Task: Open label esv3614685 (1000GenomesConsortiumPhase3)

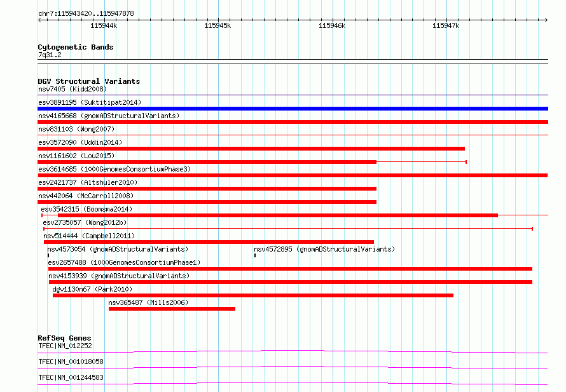Action: coord(114,169)
